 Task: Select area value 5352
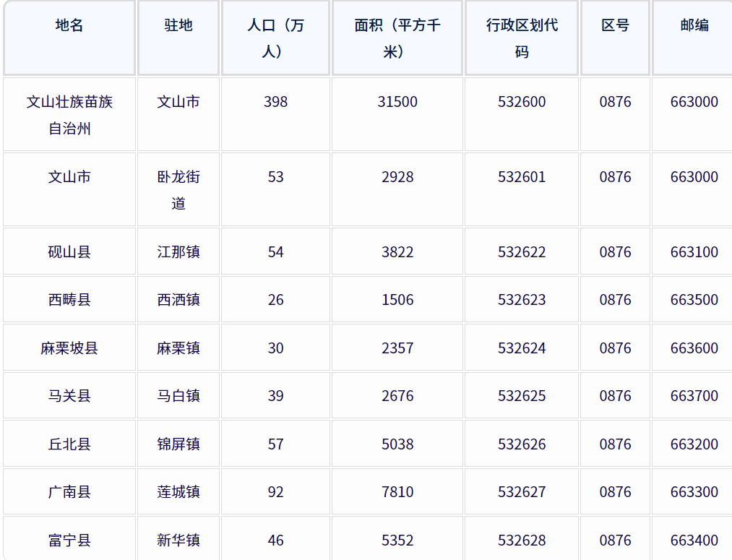pyautogui.click(x=397, y=540)
